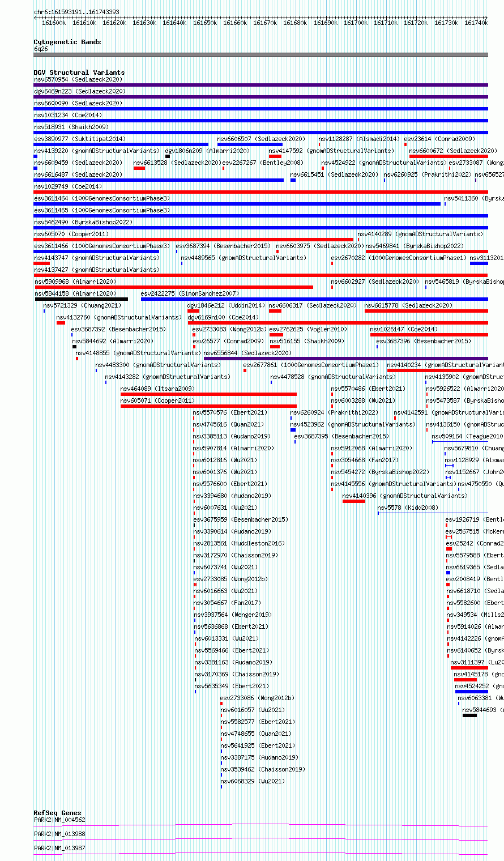Click the purple nsv6570954 variant bar
This screenshot has height=861, width=504.
(260, 85)
